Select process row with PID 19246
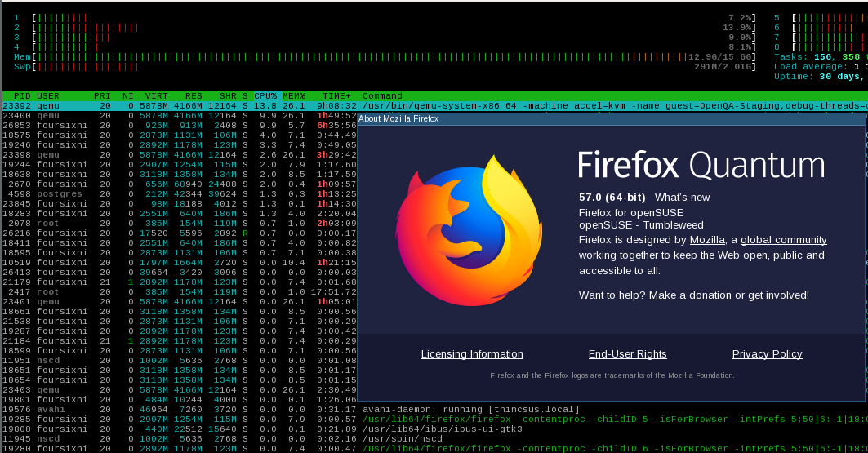 pyautogui.click(x=180, y=145)
